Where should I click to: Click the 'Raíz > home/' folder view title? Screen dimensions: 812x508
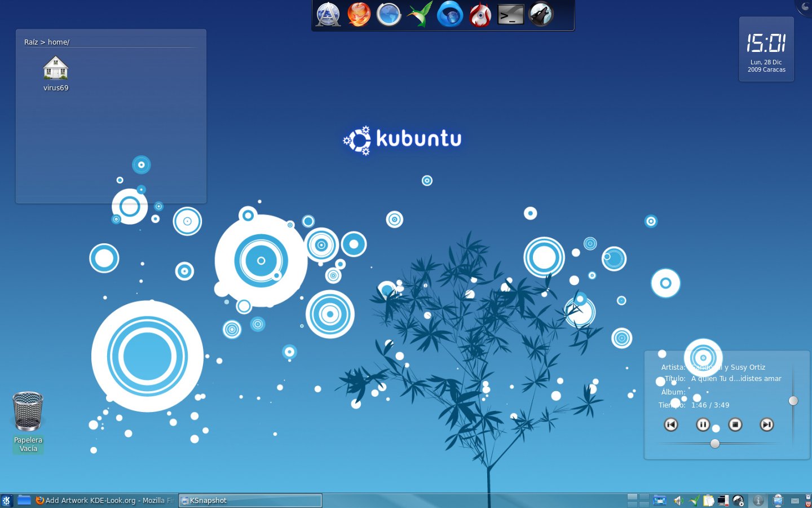click(x=47, y=42)
